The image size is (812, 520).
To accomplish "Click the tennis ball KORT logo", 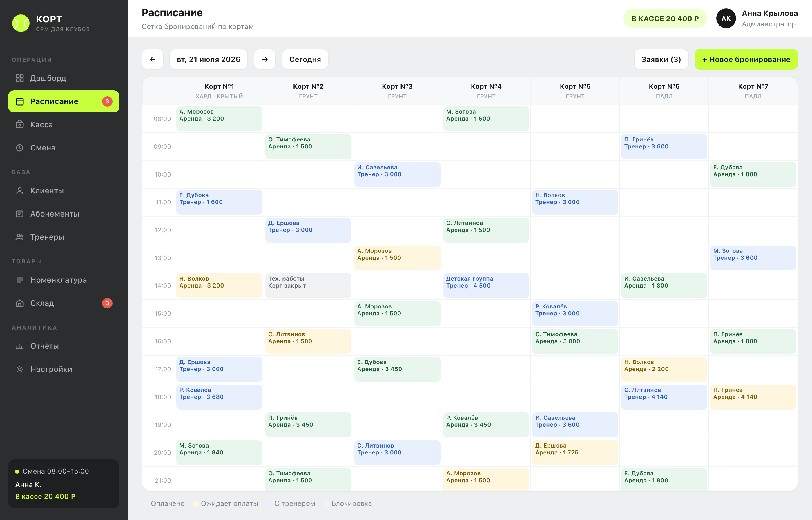I will click(21, 23).
